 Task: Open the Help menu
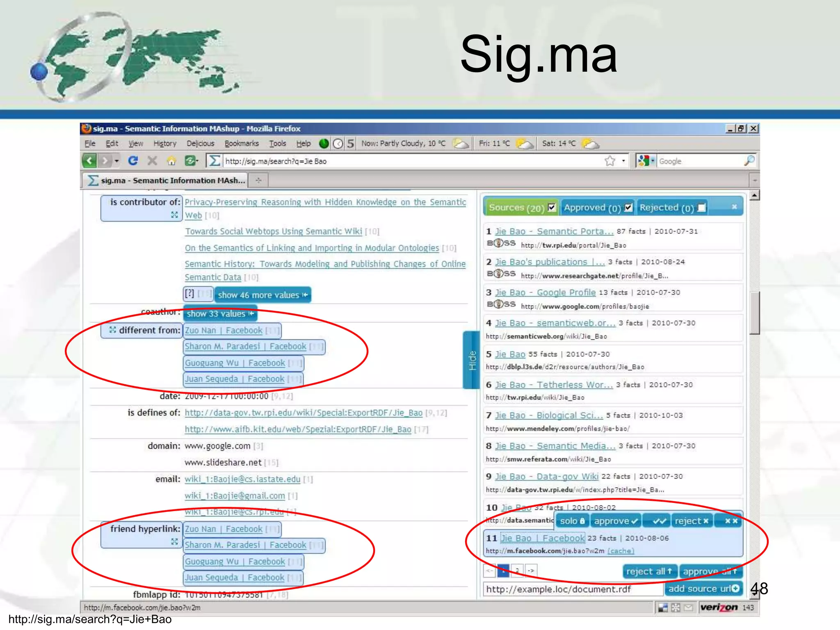(304, 144)
